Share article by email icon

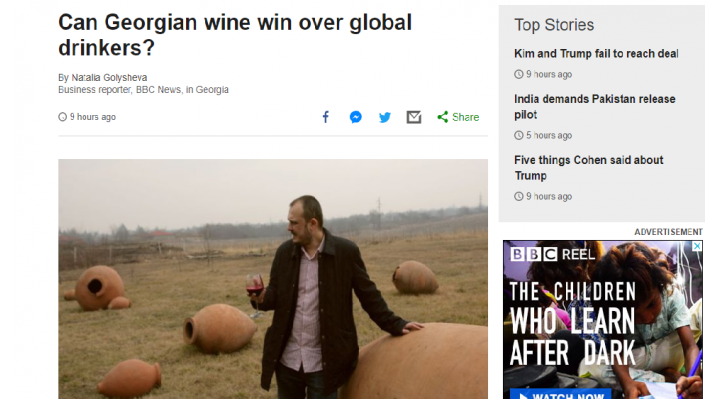click(x=414, y=117)
